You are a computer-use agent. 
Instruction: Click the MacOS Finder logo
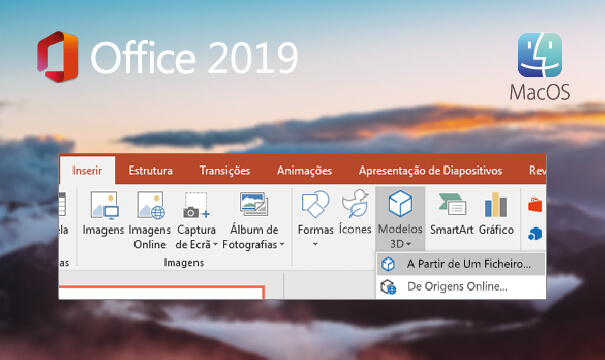coord(540,55)
